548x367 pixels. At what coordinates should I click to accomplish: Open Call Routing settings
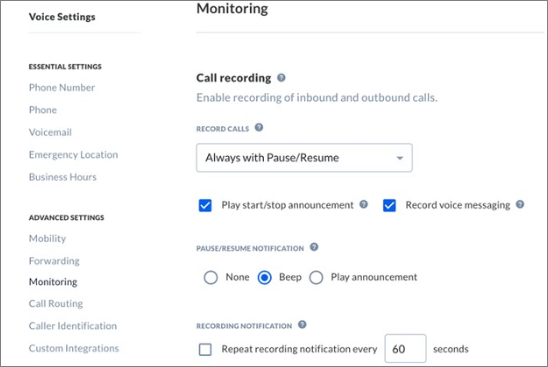pyautogui.click(x=56, y=303)
